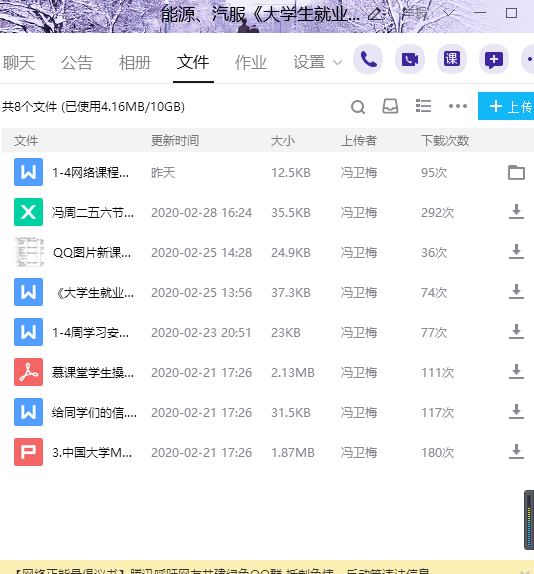Open the group class 课 icon

click(452, 59)
